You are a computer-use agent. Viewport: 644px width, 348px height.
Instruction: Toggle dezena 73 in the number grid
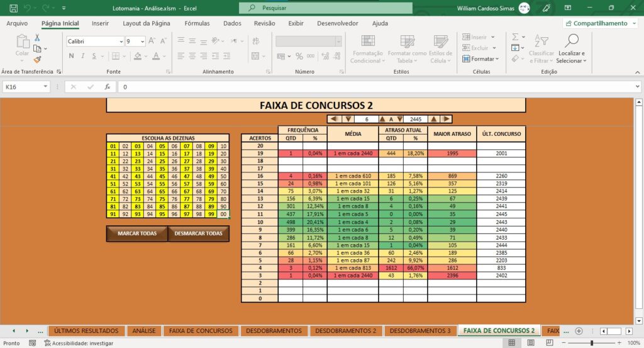[x=138, y=199]
